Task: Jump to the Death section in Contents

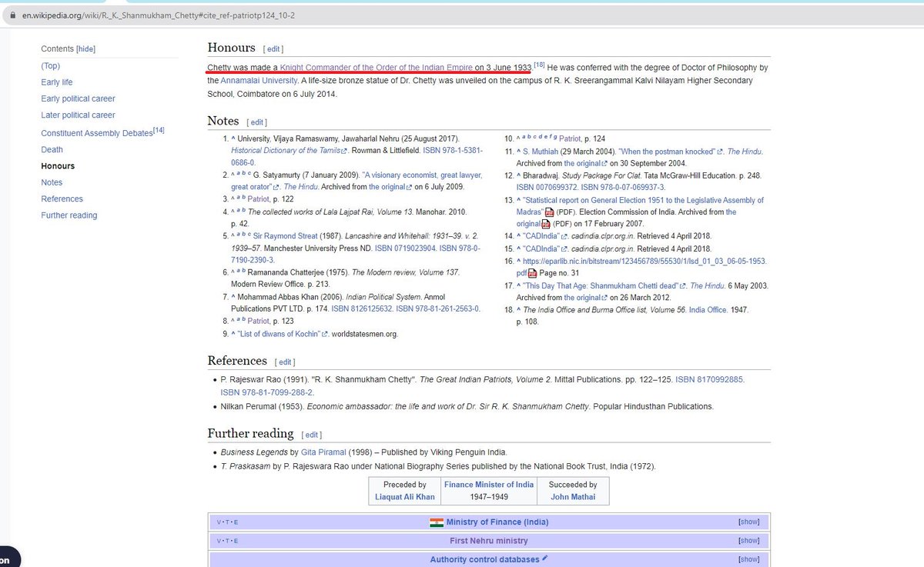Action: pos(52,149)
